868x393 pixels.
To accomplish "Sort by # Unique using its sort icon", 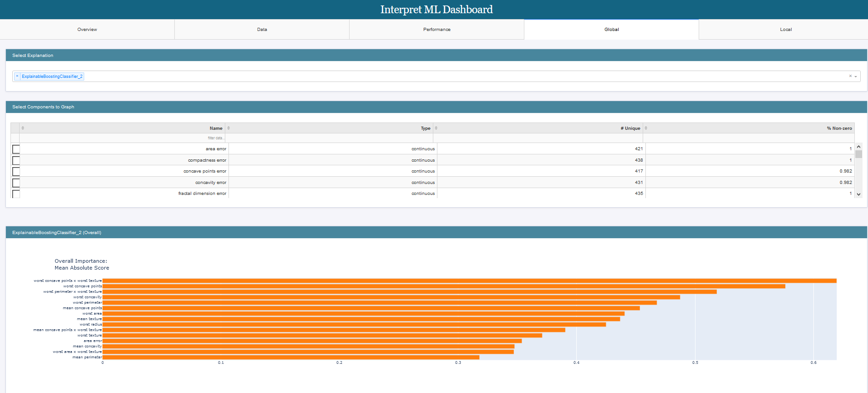I will tap(436, 128).
